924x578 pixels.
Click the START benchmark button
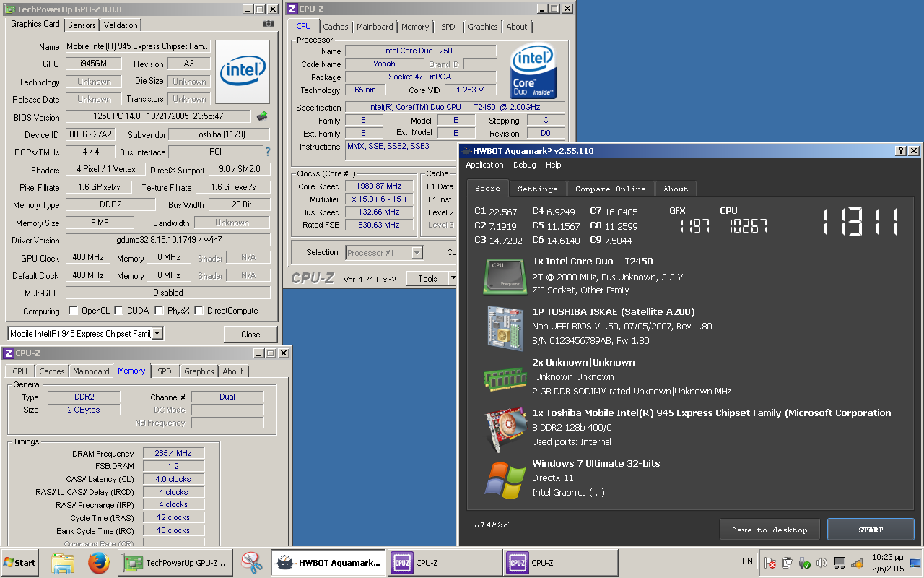point(871,530)
